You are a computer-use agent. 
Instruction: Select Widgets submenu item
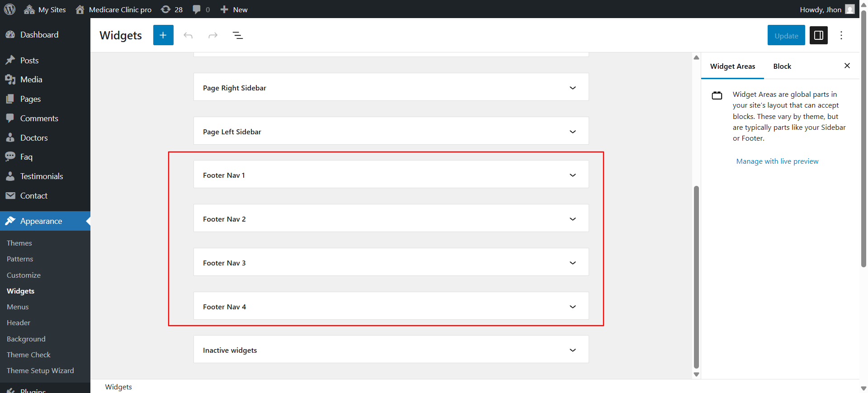click(x=21, y=291)
